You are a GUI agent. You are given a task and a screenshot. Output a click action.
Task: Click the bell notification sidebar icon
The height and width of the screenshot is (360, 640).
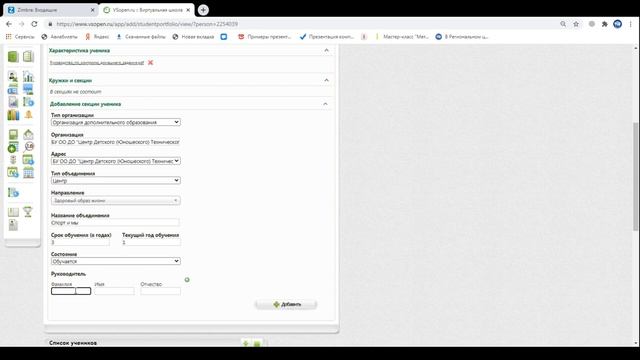pos(28,115)
